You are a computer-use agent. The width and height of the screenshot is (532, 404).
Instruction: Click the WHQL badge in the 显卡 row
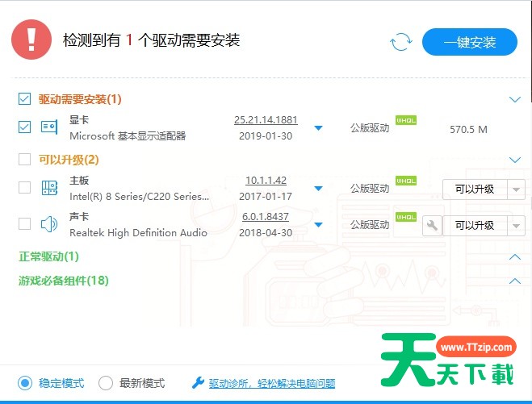[x=405, y=121]
